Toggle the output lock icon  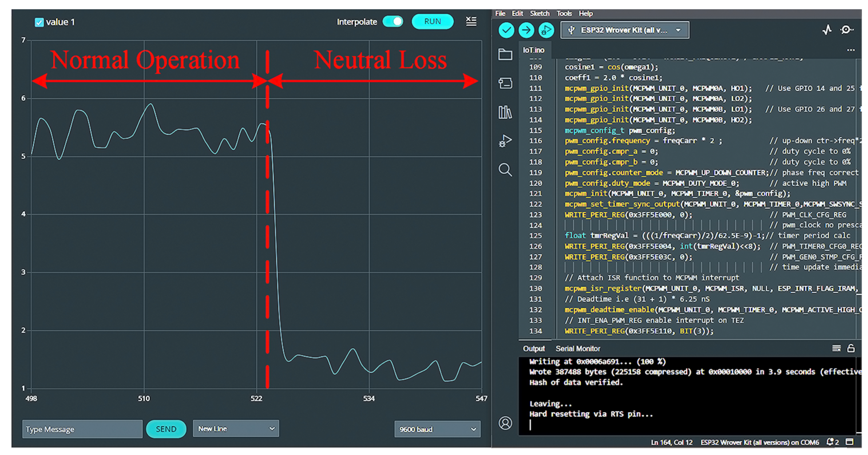851,348
